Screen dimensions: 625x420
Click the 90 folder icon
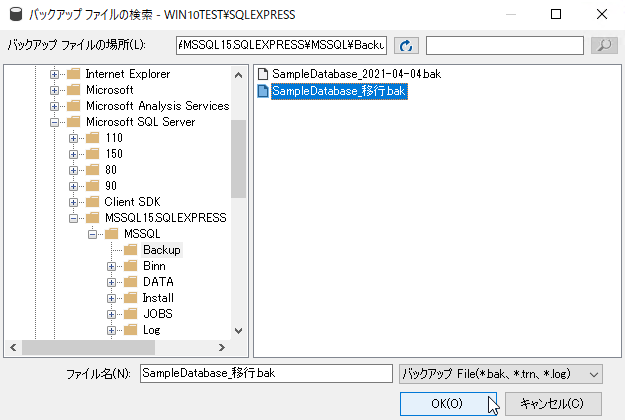[x=92, y=186]
